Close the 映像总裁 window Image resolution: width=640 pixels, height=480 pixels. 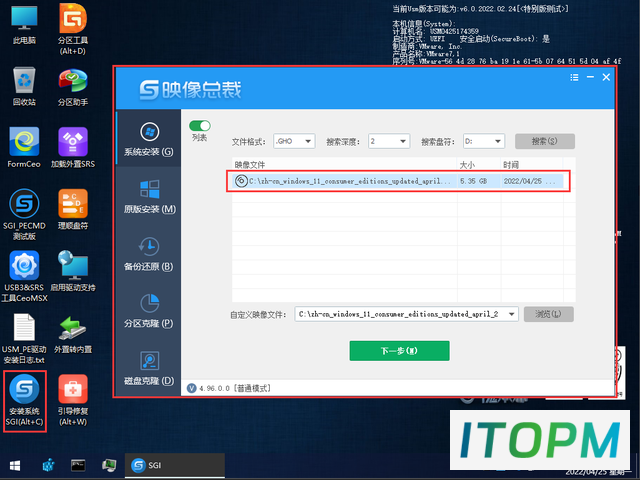tap(606, 77)
